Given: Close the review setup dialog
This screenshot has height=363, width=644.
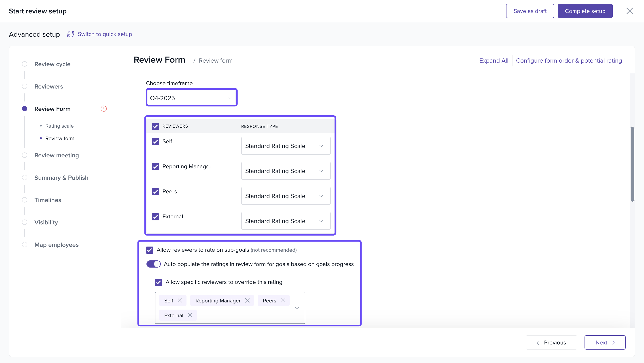Looking at the screenshot, I should coord(629,11).
